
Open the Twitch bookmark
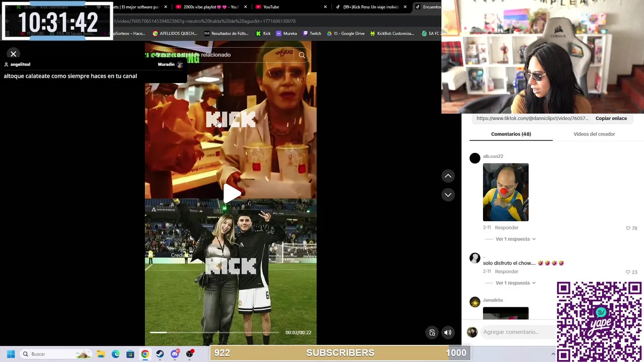coord(312,34)
